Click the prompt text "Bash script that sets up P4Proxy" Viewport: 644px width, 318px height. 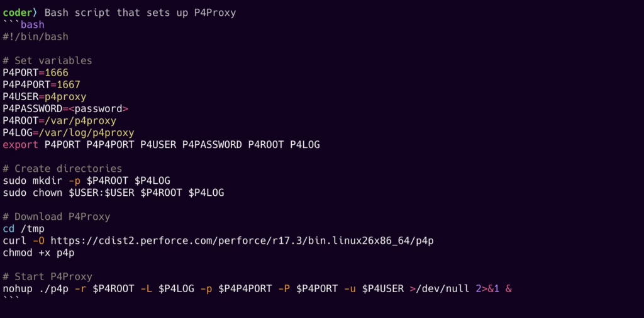pos(140,13)
